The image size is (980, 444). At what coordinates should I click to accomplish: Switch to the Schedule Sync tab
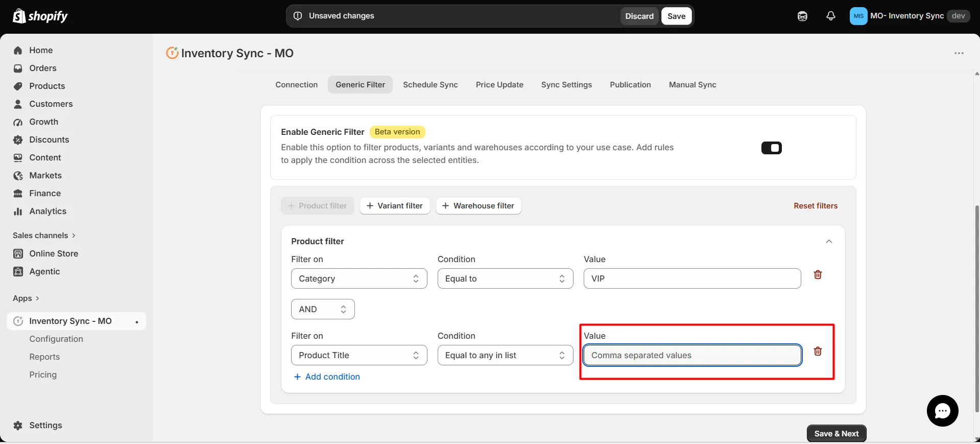(x=431, y=85)
